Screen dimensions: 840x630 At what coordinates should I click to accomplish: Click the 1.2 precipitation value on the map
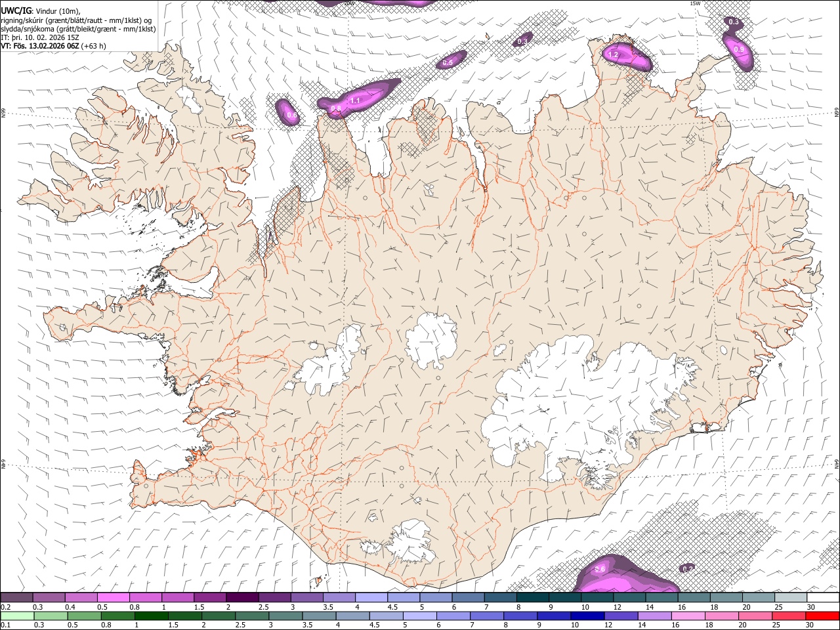614,55
